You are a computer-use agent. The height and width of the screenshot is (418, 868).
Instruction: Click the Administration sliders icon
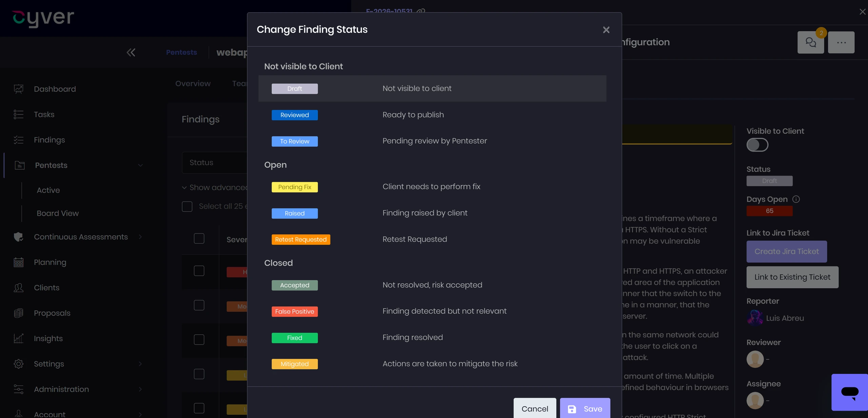(x=19, y=389)
